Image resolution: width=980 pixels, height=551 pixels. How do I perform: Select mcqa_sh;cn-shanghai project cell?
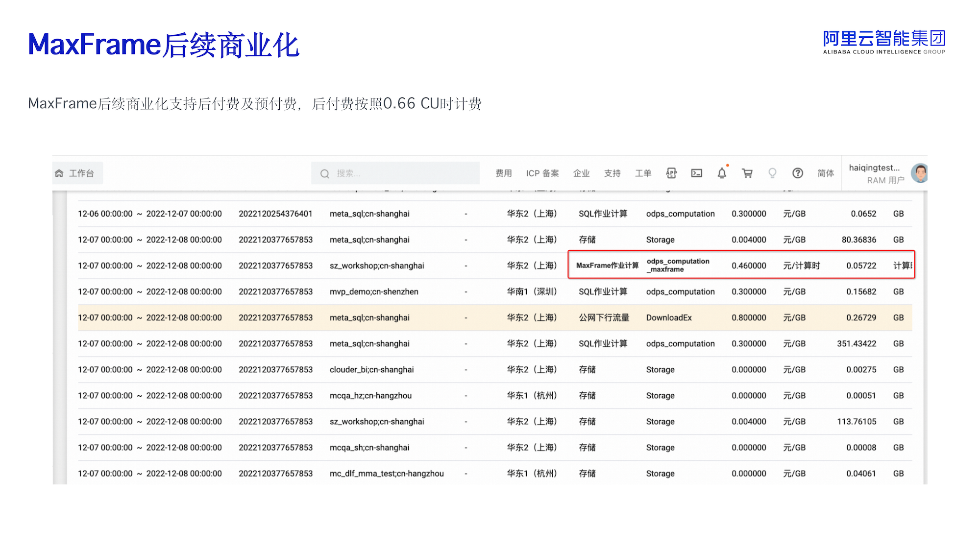tap(369, 447)
